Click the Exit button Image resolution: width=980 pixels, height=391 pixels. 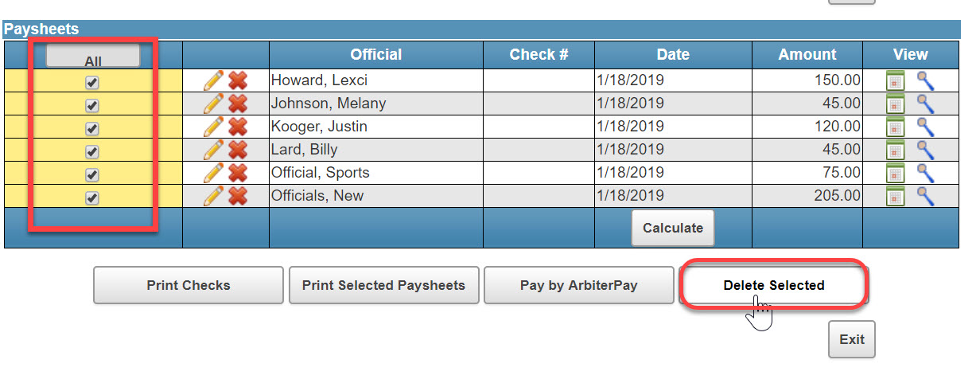pos(852,339)
